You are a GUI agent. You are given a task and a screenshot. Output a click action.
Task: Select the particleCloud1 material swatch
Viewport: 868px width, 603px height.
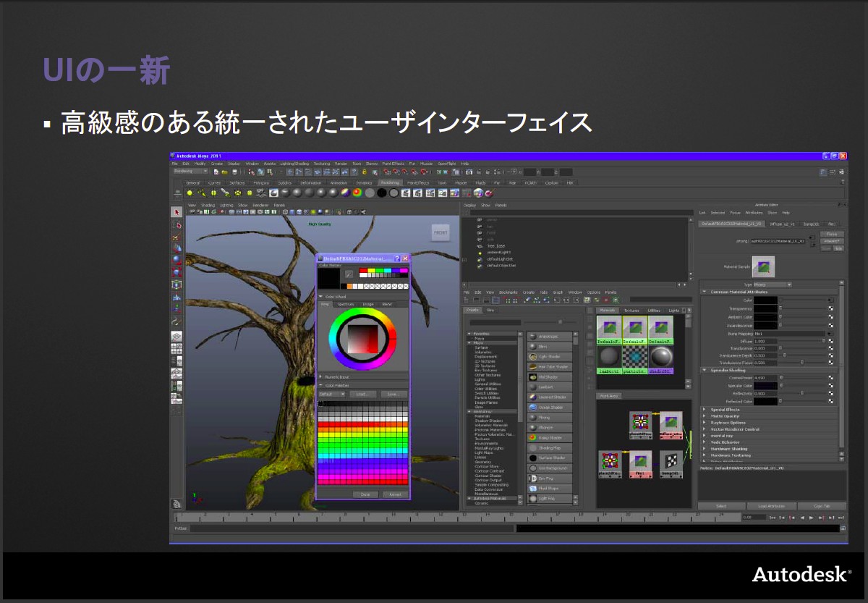(x=636, y=358)
